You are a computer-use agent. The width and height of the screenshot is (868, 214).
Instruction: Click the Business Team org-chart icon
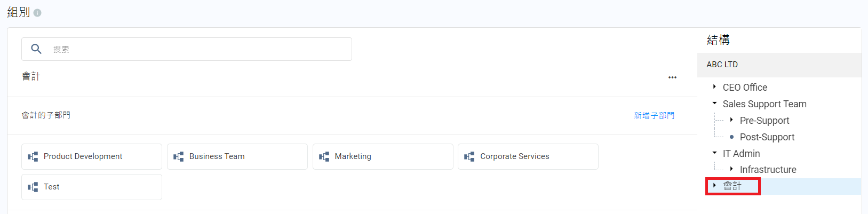tap(179, 156)
